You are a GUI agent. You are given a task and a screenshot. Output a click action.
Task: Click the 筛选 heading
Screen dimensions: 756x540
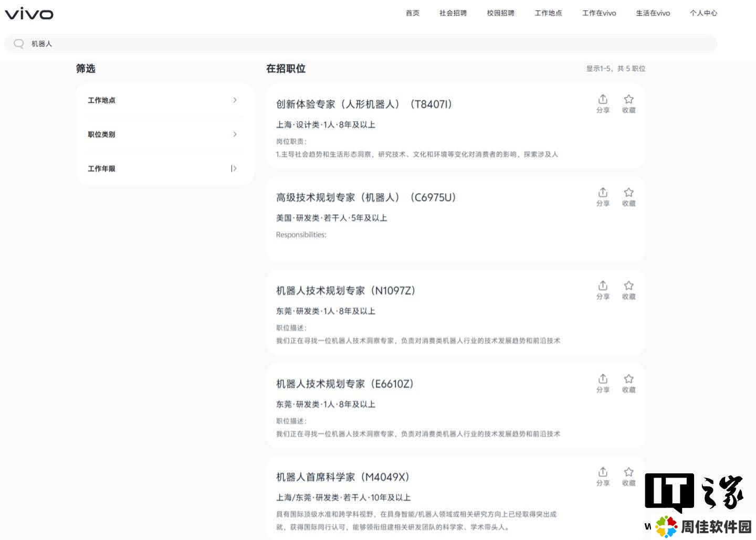pyautogui.click(x=86, y=69)
